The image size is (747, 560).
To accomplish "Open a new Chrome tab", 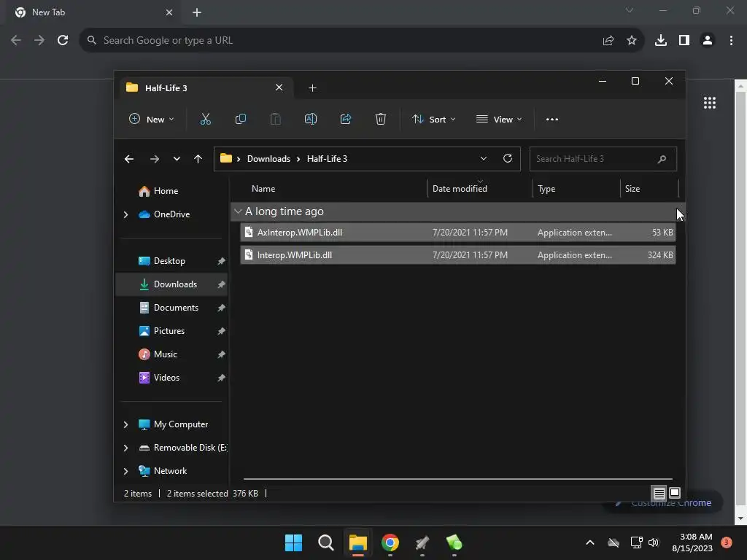I will tap(197, 12).
